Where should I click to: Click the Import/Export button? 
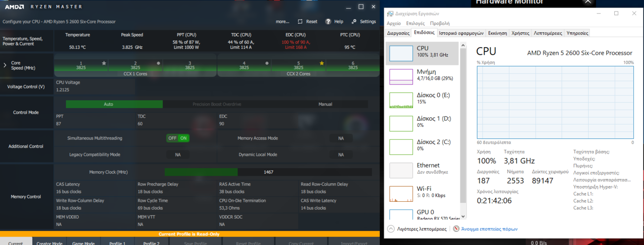tap(353, 241)
